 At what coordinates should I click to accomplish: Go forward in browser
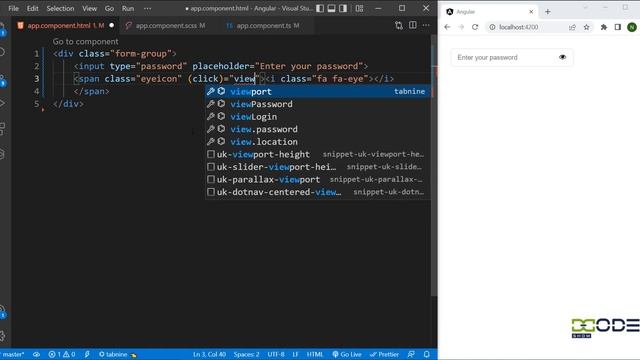(461, 27)
